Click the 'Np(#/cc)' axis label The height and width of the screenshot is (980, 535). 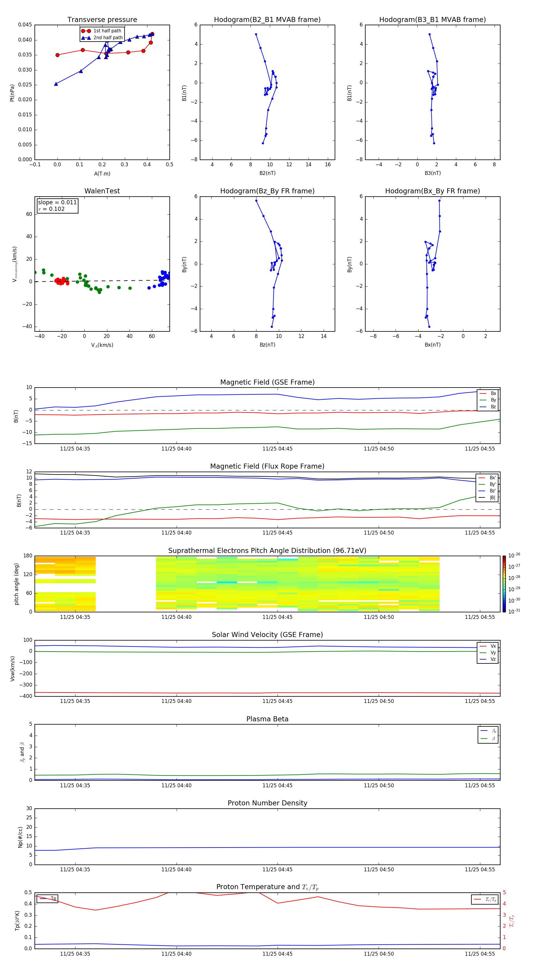[x=20, y=837]
